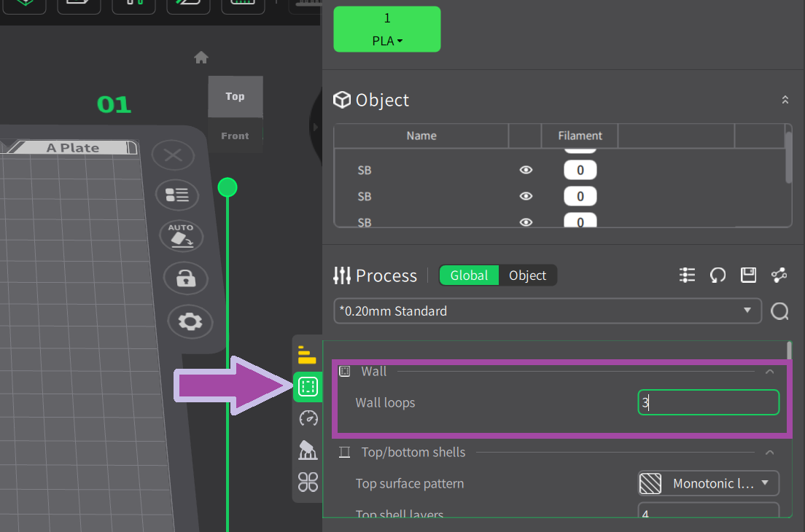Open the 0.20mm Standard preset dropdown
Viewport: 805px width, 532px height.
click(547, 311)
